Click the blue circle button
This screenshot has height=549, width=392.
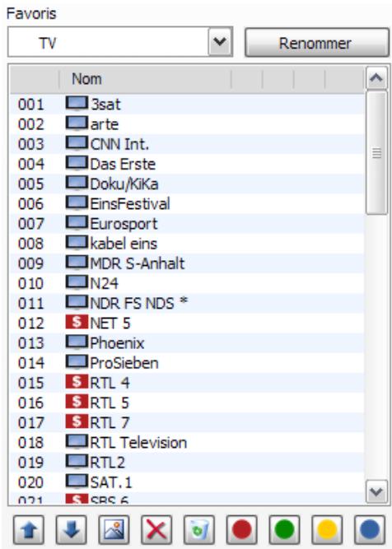coord(369,530)
